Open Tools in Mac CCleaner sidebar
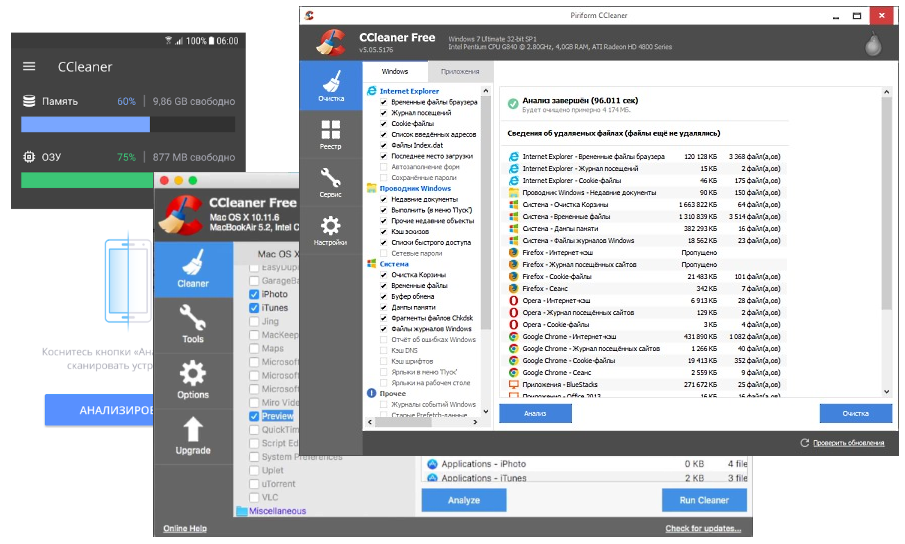Image resolution: width=905 pixels, height=544 pixels. pos(193,324)
